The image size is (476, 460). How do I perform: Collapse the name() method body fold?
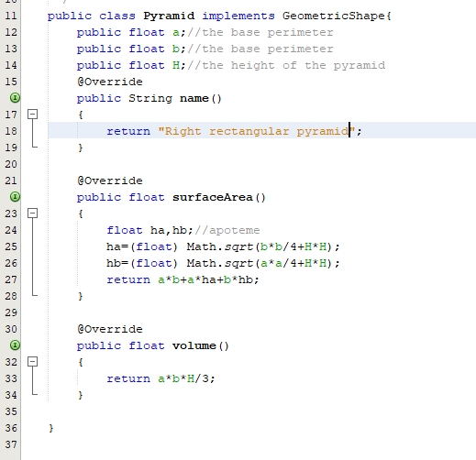[x=32, y=115]
